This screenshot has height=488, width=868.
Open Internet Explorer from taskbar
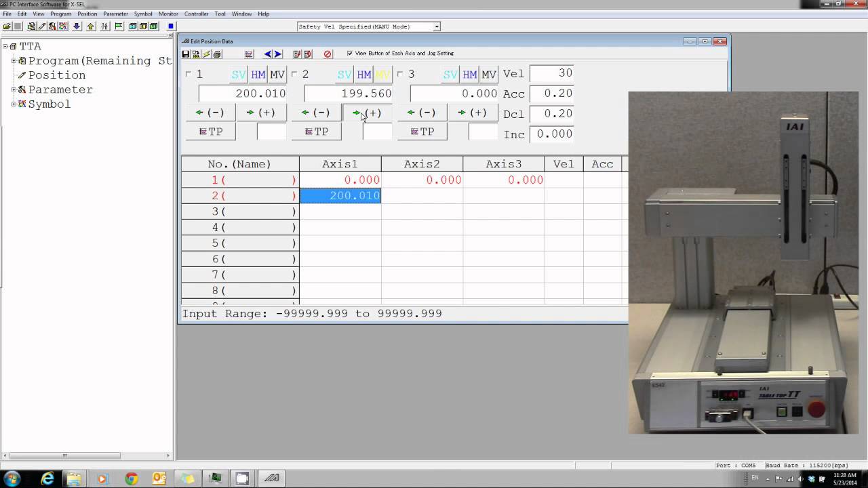[47, 479]
